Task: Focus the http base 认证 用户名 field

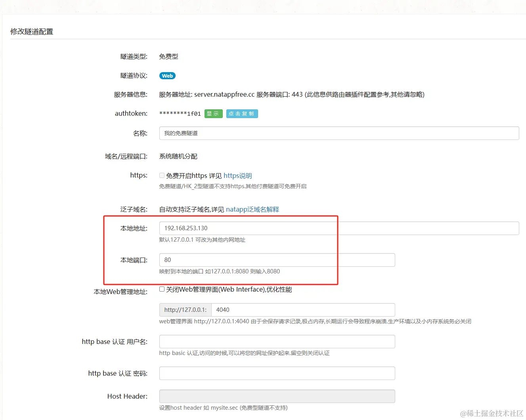Action: click(x=277, y=342)
